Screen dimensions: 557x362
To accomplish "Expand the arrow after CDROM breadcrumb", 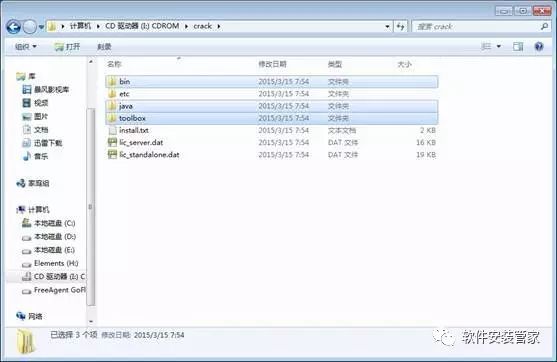I will click(186, 26).
